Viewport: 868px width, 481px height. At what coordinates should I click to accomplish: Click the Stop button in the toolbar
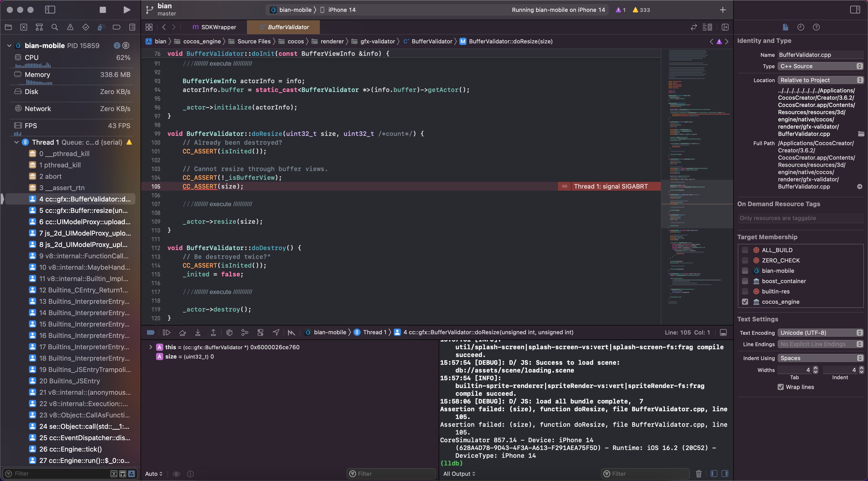tap(103, 10)
